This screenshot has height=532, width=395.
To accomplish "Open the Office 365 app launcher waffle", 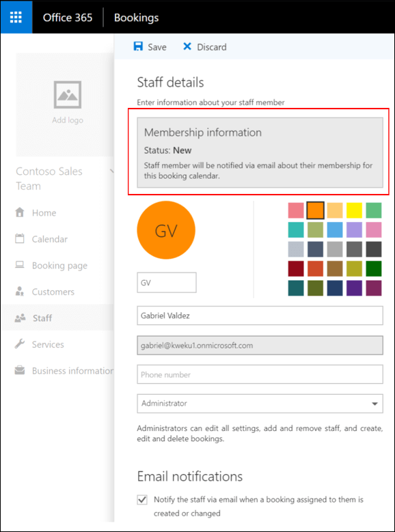I will click(x=16, y=17).
